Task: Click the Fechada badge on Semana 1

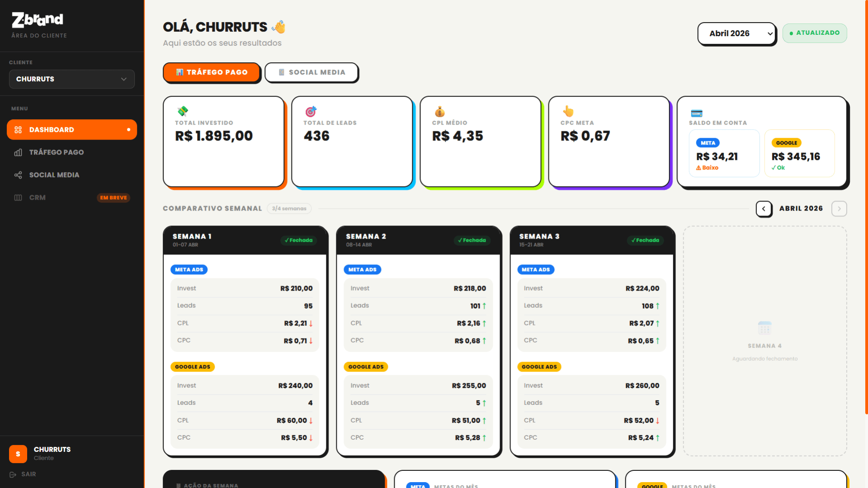Action: [x=299, y=240]
